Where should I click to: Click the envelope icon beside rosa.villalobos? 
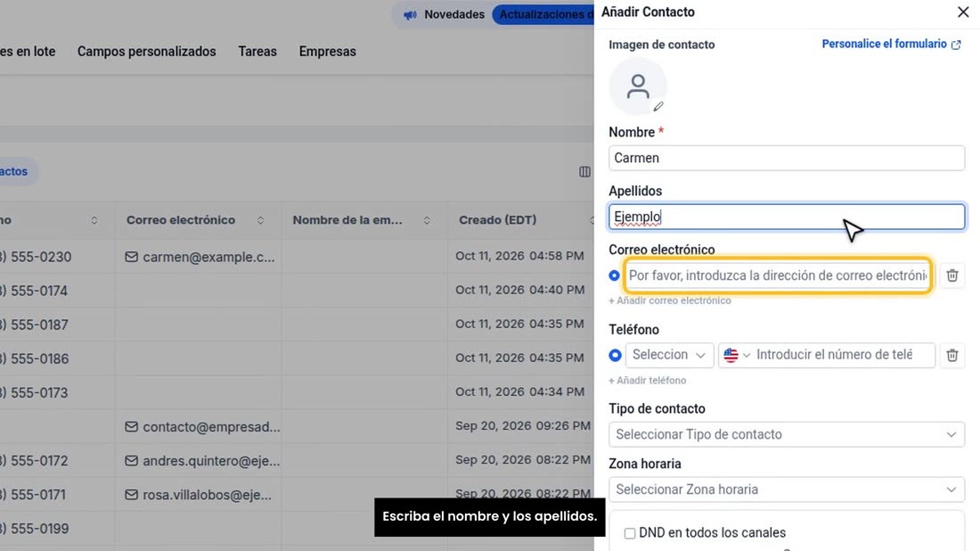[131, 495]
